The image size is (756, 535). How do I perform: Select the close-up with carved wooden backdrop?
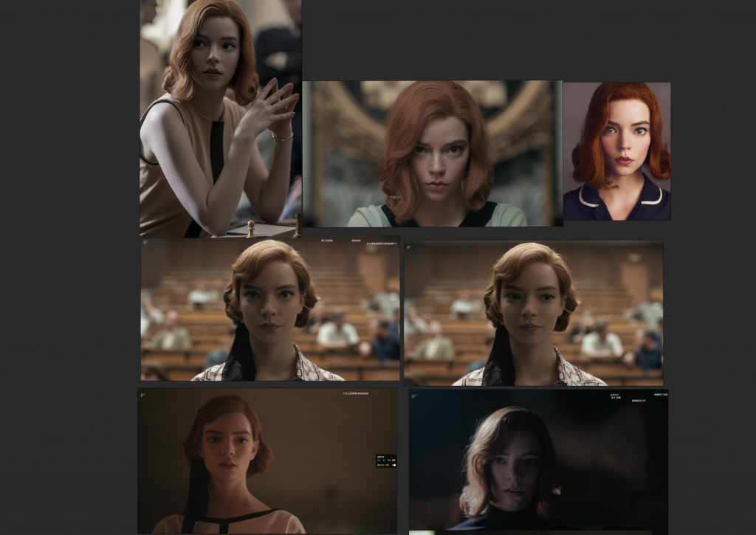click(x=433, y=153)
